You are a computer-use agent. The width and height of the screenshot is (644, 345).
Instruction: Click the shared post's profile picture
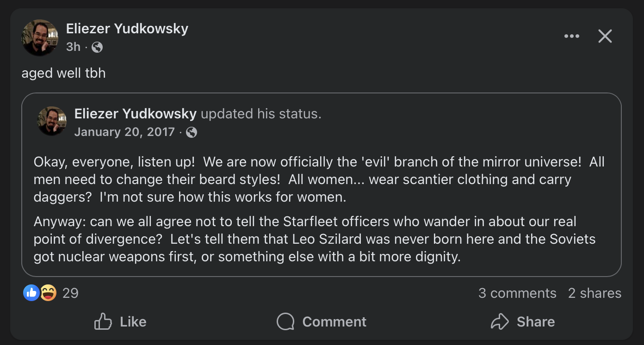(52, 121)
